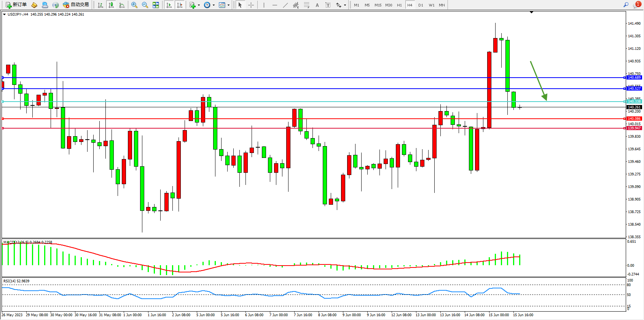The height and width of the screenshot is (320, 644).
Task: Pick the Fibonacci retracement tool
Action: click(x=306, y=5)
